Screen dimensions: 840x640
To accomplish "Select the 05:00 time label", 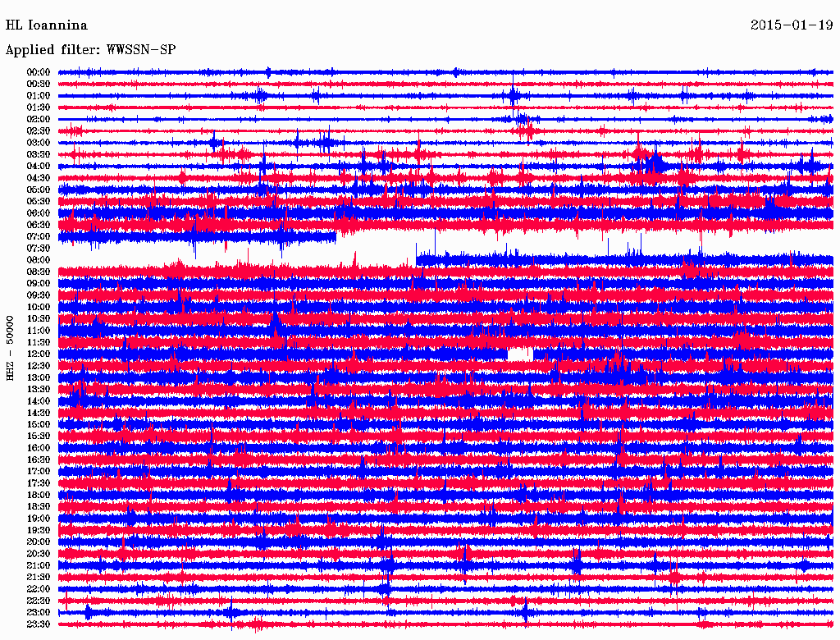I will [39, 190].
